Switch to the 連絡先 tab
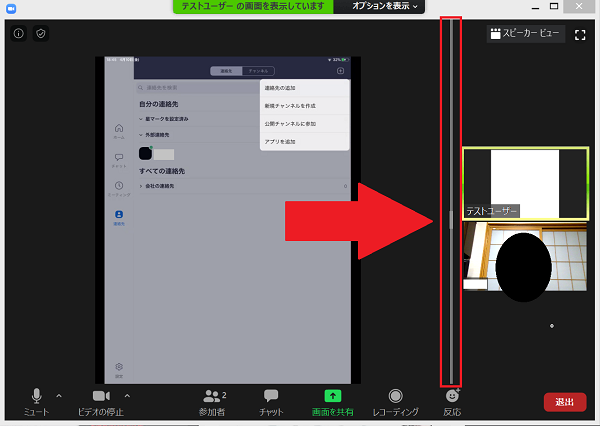This screenshot has height=426, width=600. coord(226,71)
